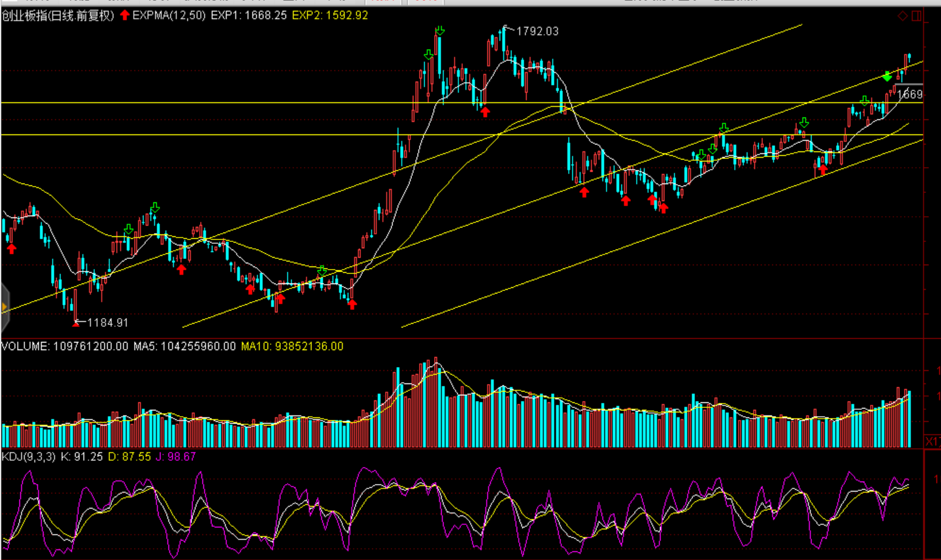Click the MA5 volume average label

[184, 346]
